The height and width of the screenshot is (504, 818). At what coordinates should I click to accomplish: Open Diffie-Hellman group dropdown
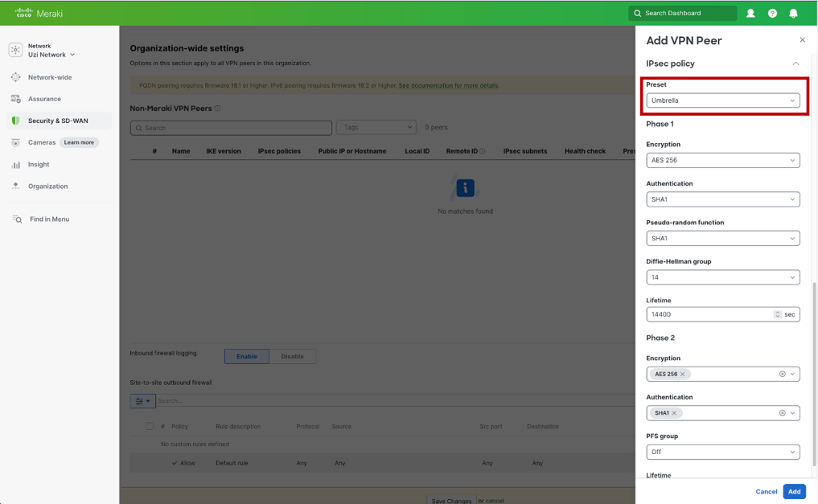(722, 278)
